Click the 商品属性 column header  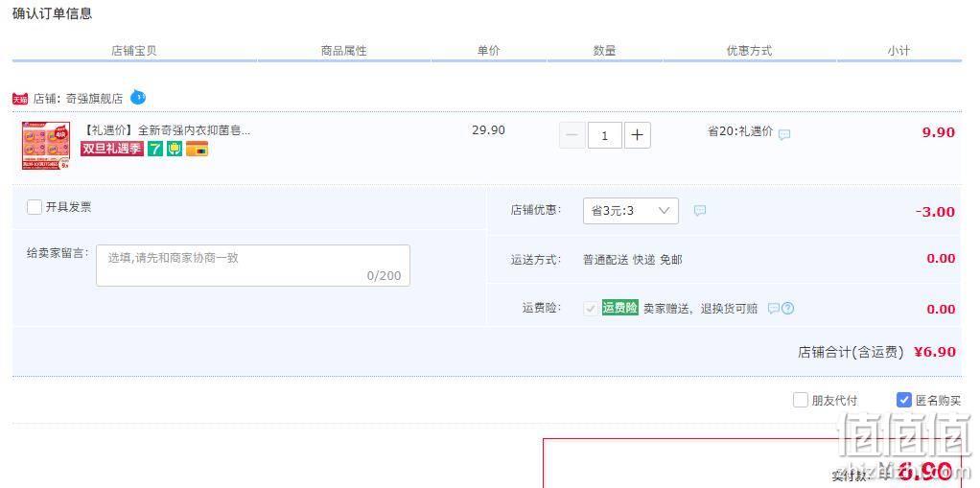coord(343,51)
